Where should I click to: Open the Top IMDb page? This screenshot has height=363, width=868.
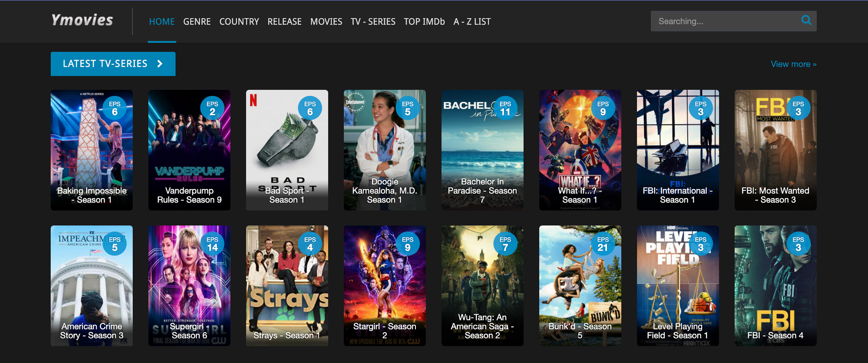tap(424, 22)
